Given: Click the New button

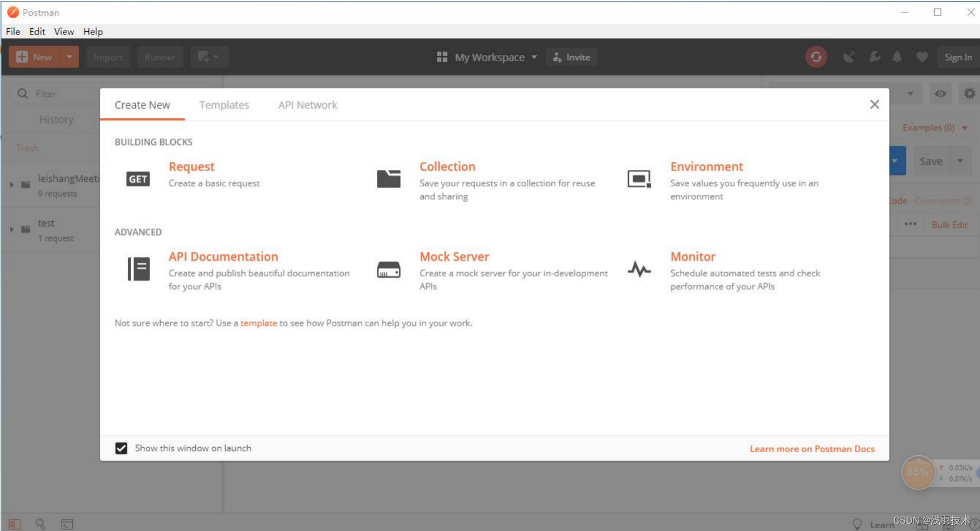Looking at the screenshot, I should (x=35, y=57).
